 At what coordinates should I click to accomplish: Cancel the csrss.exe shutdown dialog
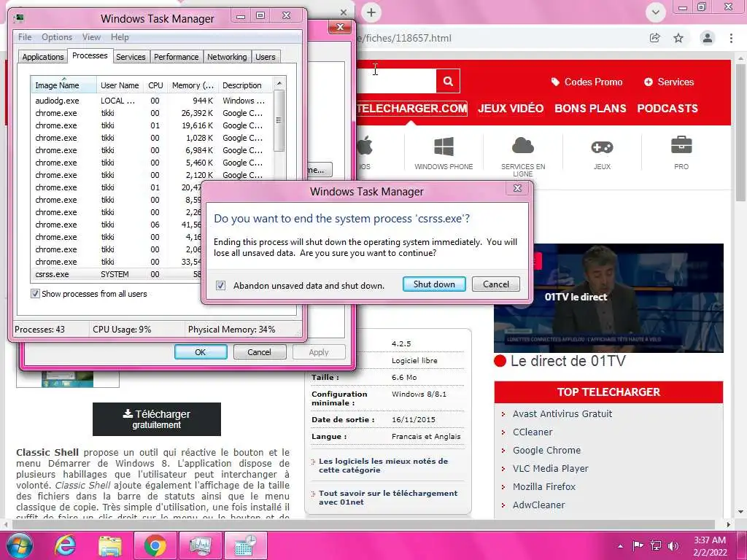point(495,284)
